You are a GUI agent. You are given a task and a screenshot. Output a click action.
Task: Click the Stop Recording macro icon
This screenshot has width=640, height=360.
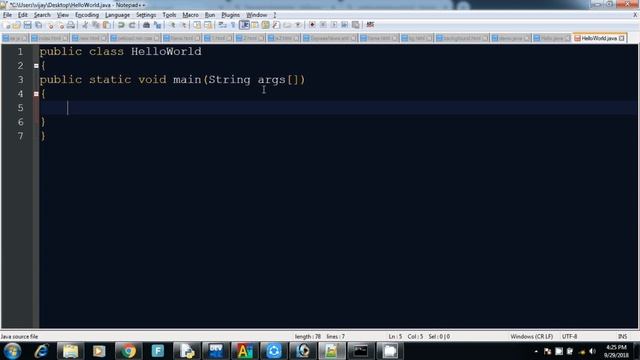323,25
